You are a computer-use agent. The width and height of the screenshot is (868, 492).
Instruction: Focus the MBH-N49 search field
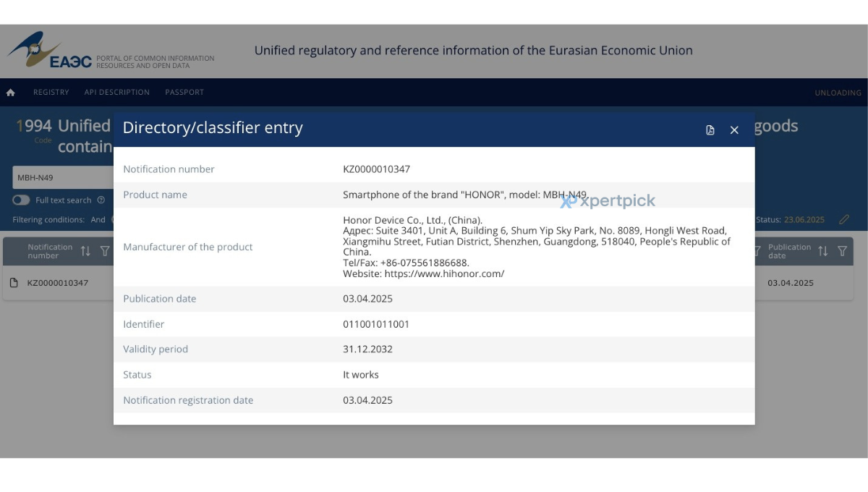click(x=63, y=177)
